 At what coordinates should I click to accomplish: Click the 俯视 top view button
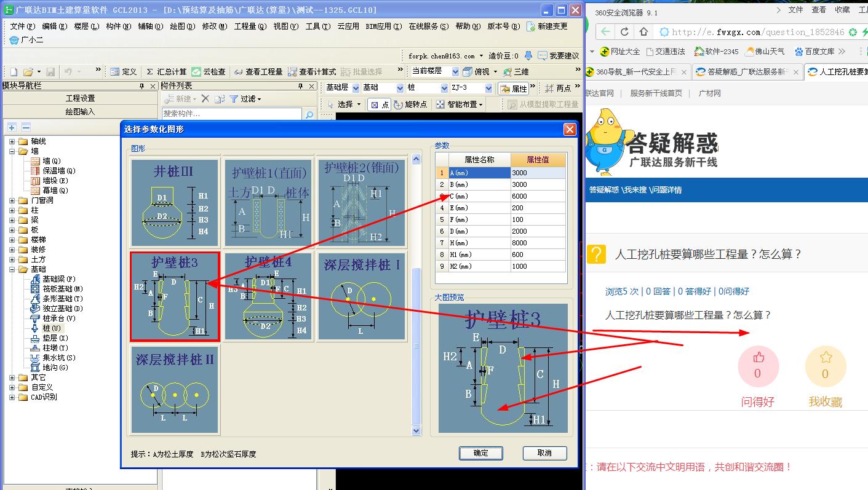point(476,72)
